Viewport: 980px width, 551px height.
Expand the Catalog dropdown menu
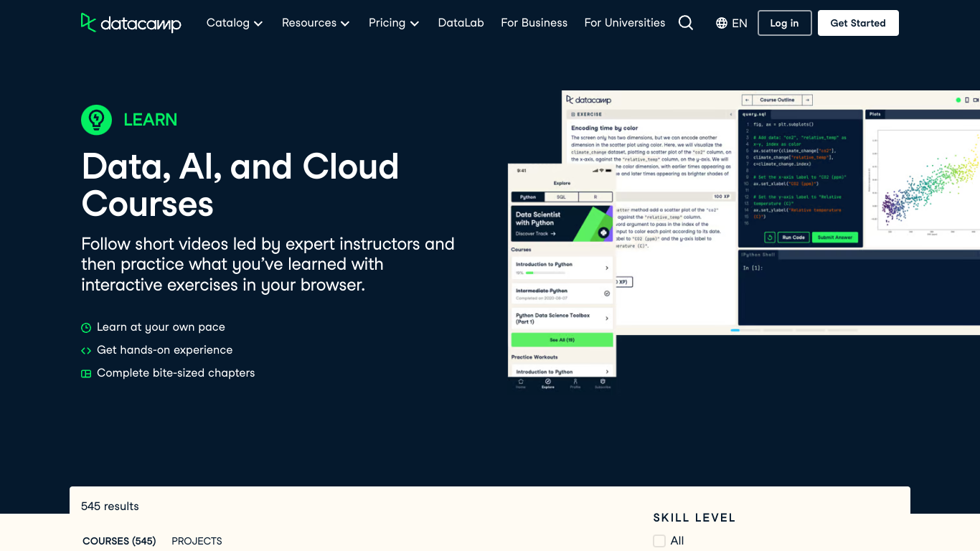[235, 23]
